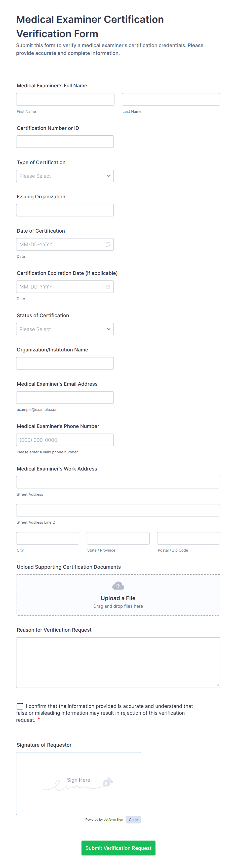This screenshot has height=868, width=234.
Task: Expand the Type of Certification dropdown
Action: point(65,176)
